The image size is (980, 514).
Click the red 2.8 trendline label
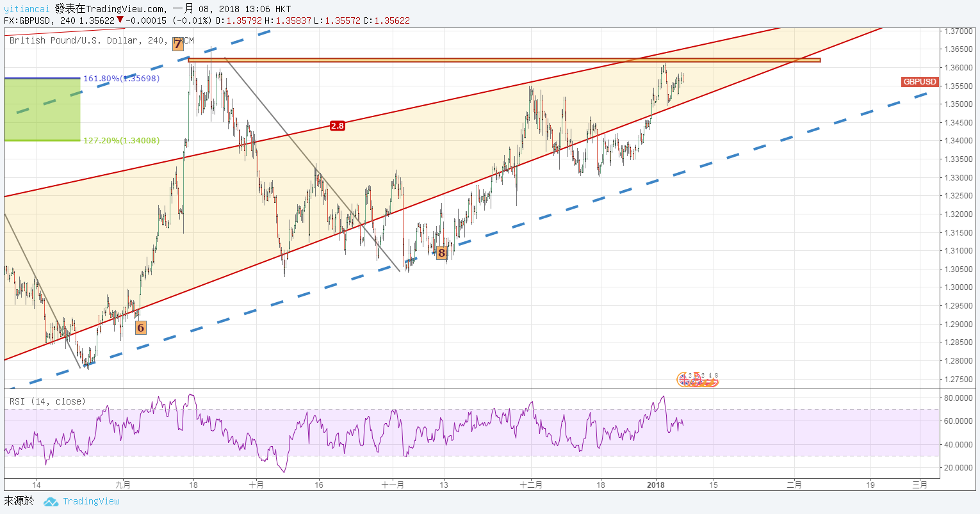point(338,126)
